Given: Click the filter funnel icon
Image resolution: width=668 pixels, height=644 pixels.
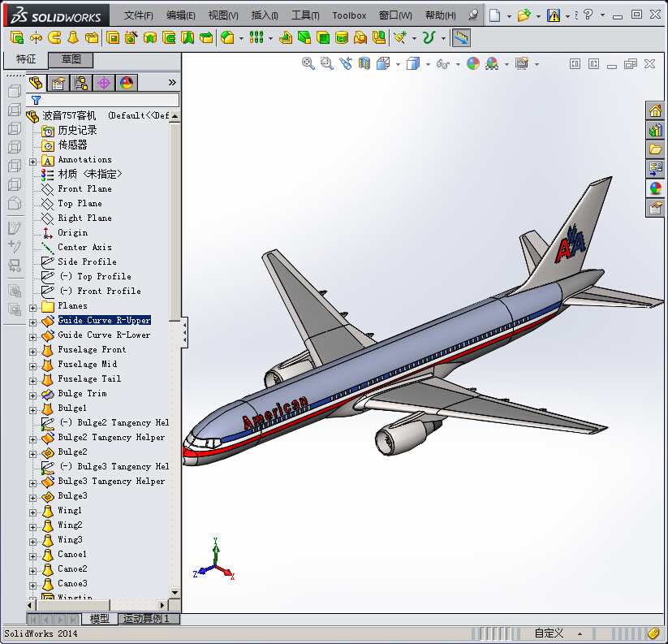Looking at the screenshot, I should 37,100.
